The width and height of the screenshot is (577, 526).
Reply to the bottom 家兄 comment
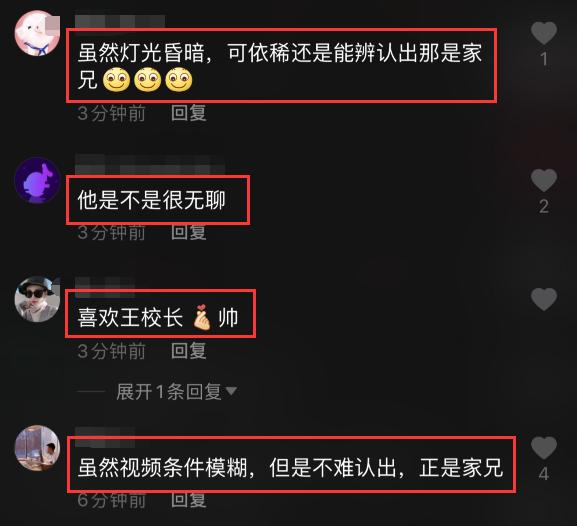pos(188,500)
